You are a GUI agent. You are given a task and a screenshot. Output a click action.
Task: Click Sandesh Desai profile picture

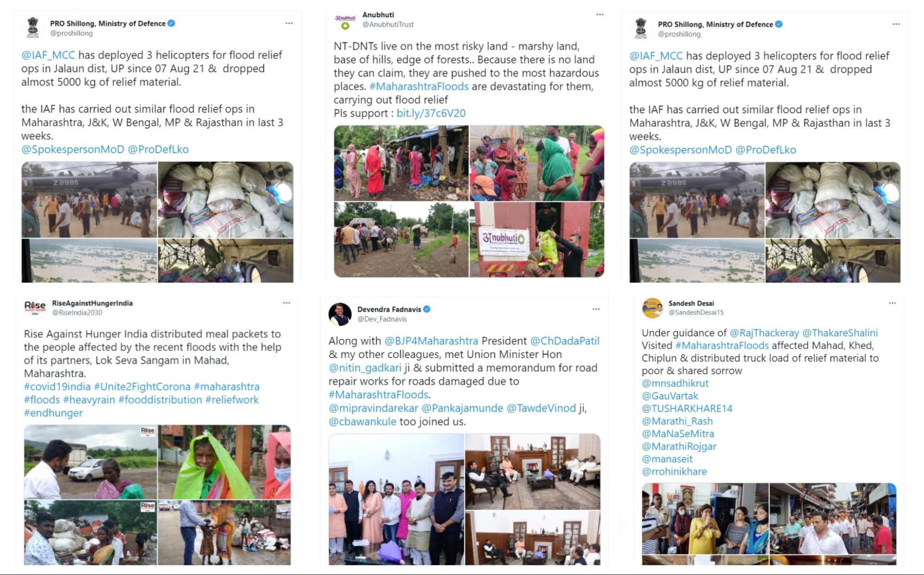pyautogui.click(x=653, y=308)
